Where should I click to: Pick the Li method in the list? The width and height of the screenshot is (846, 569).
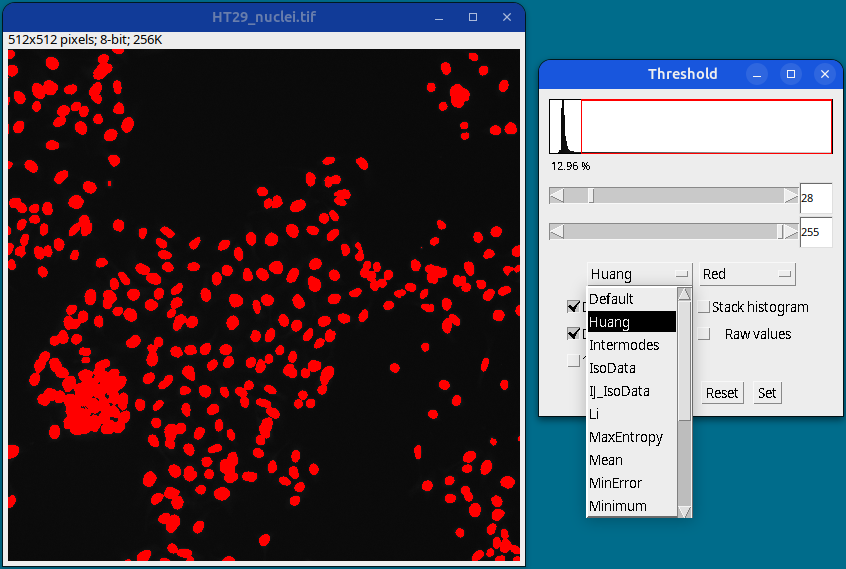[594, 414]
